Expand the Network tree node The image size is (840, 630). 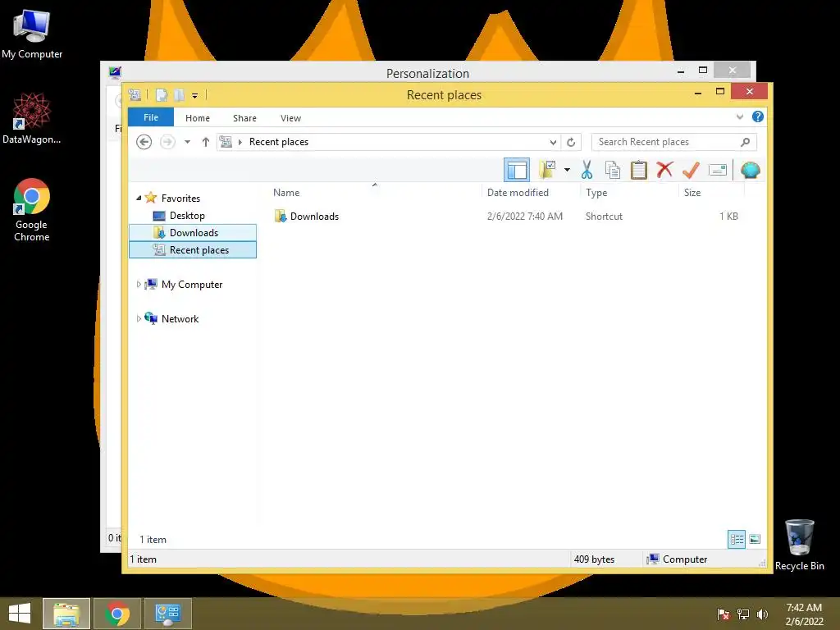click(138, 318)
